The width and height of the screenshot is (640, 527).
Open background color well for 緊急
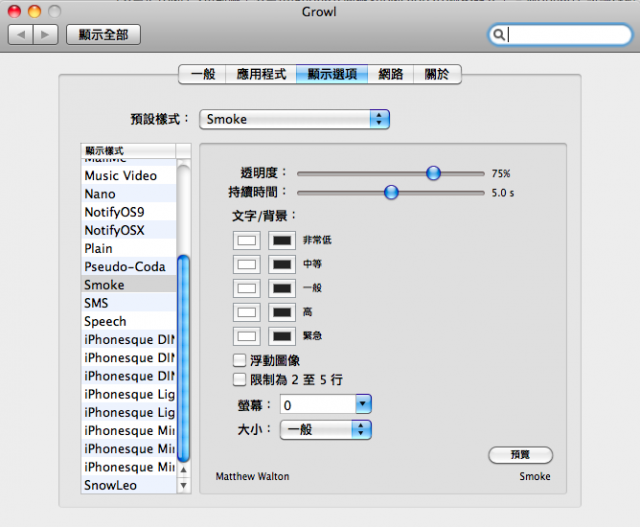pos(282,336)
